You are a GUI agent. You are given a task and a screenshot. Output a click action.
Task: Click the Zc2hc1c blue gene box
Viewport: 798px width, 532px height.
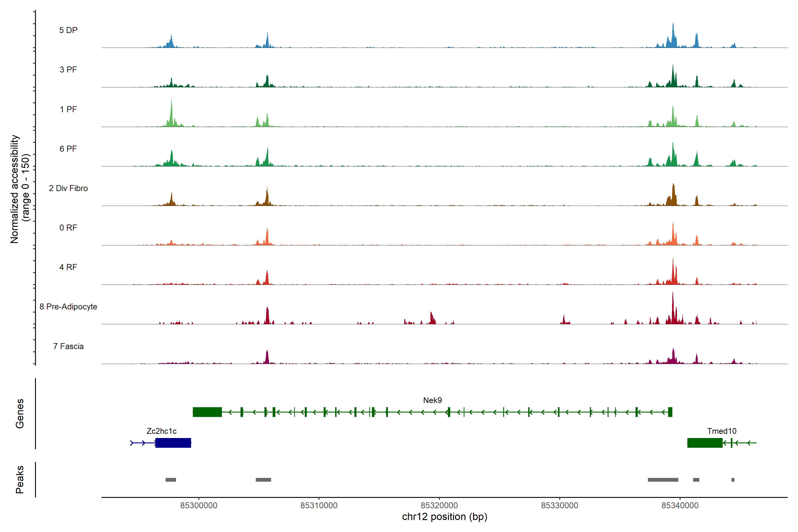173,443
